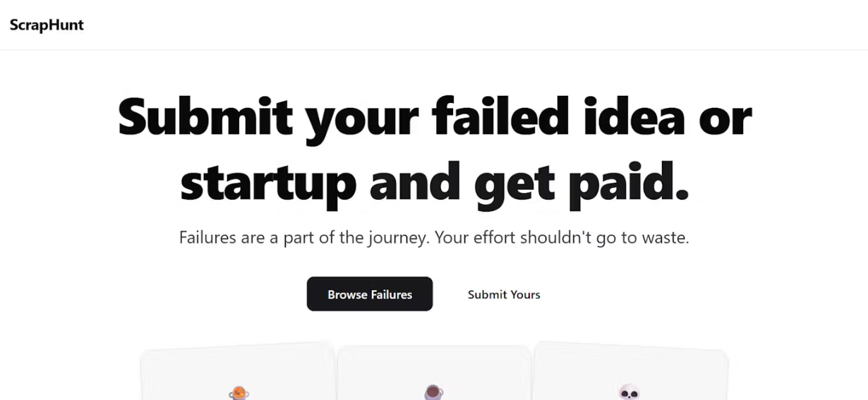Open the card containing the skull
This screenshot has height=400, width=868.
click(x=630, y=372)
